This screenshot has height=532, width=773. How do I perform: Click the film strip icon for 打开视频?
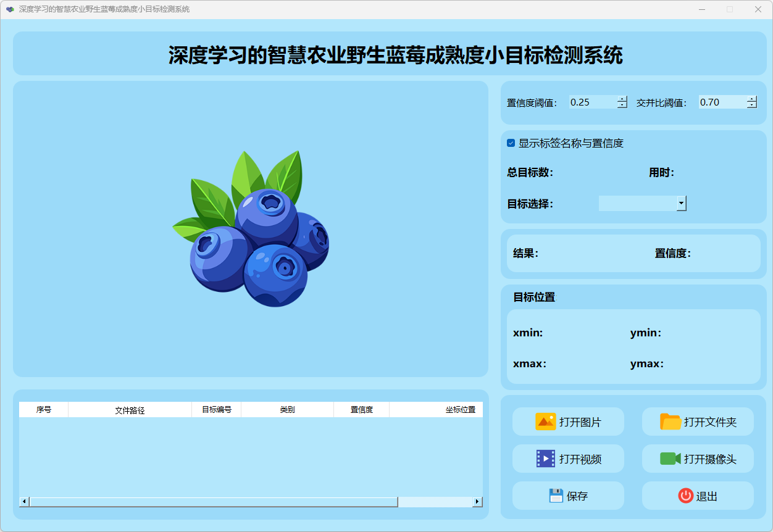click(x=545, y=459)
